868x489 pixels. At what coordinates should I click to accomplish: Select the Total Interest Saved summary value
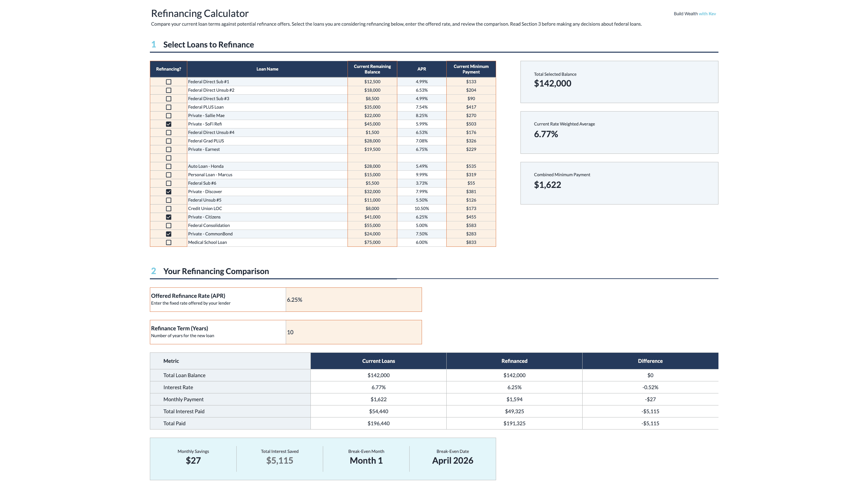coord(279,460)
